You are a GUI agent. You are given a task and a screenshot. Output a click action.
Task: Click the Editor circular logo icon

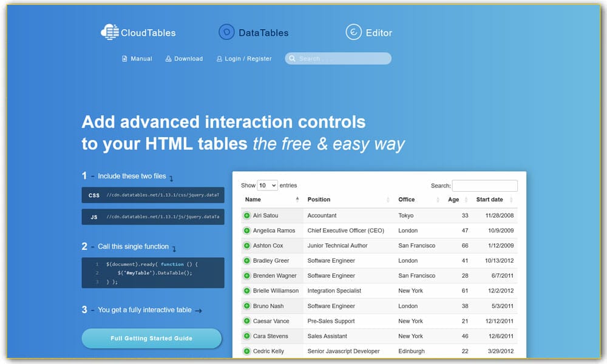tap(354, 32)
